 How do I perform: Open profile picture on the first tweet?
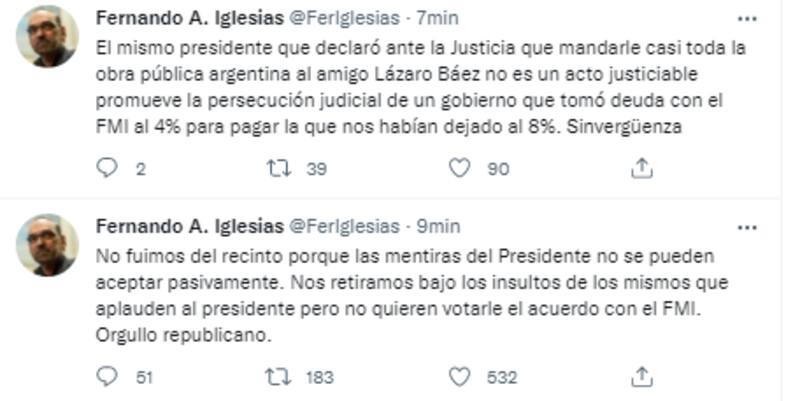[x=47, y=37]
